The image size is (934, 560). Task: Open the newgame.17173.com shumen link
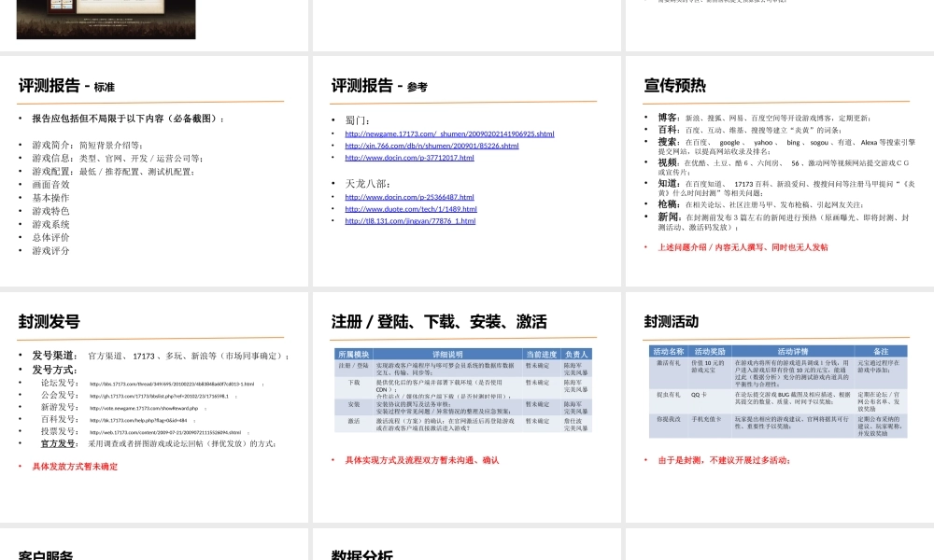pyautogui.click(x=449, y=133)
